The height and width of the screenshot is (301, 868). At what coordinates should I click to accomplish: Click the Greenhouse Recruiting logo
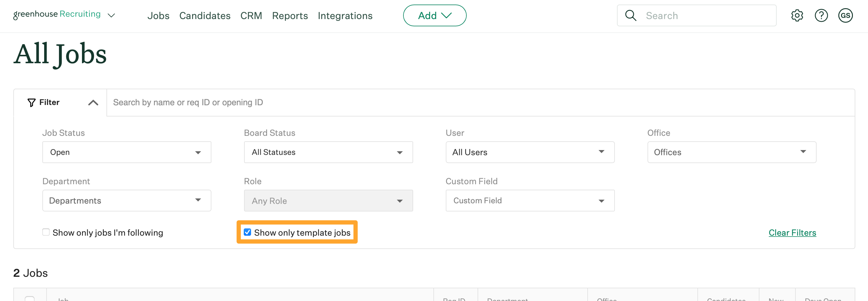pos(57,14)
